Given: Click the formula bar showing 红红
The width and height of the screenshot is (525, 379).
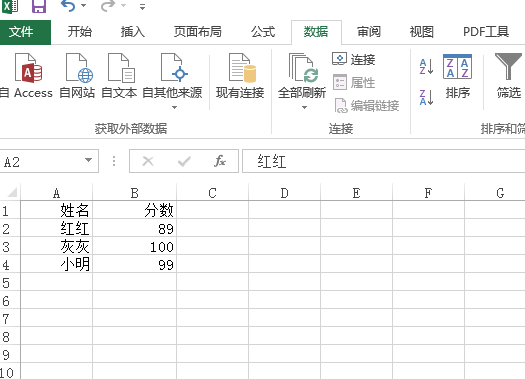Looking at the screenshot, I should (383, 161).
